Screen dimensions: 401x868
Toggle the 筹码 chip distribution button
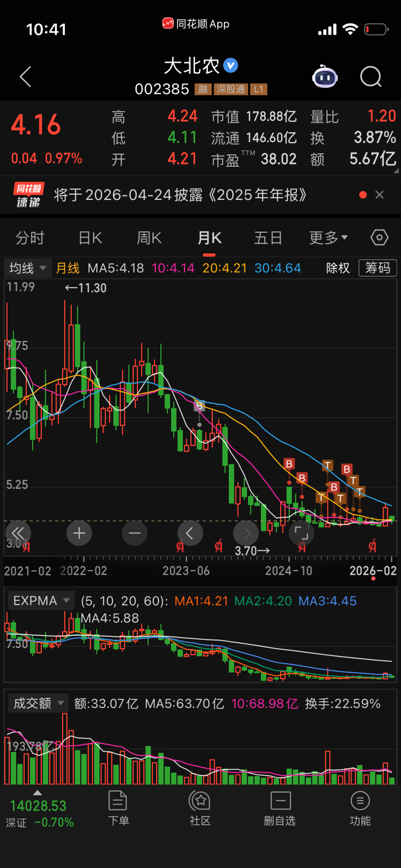378,268
